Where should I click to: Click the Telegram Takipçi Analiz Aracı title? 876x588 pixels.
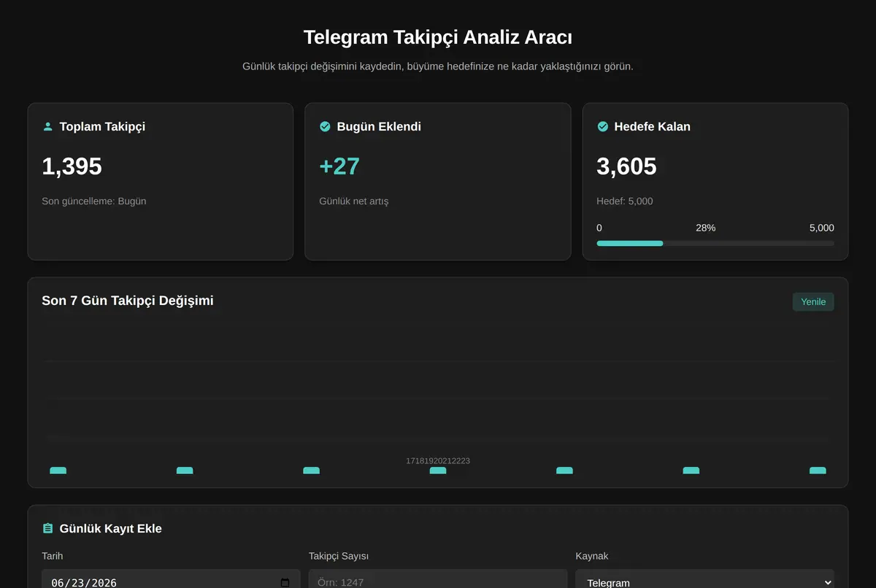pyautogui.click(x=438, y=37)
